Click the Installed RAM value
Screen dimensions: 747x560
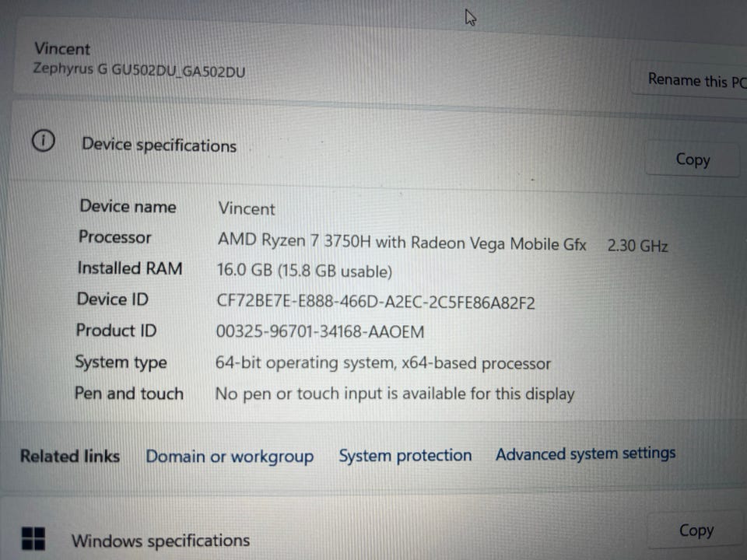(x=304, y=271)
